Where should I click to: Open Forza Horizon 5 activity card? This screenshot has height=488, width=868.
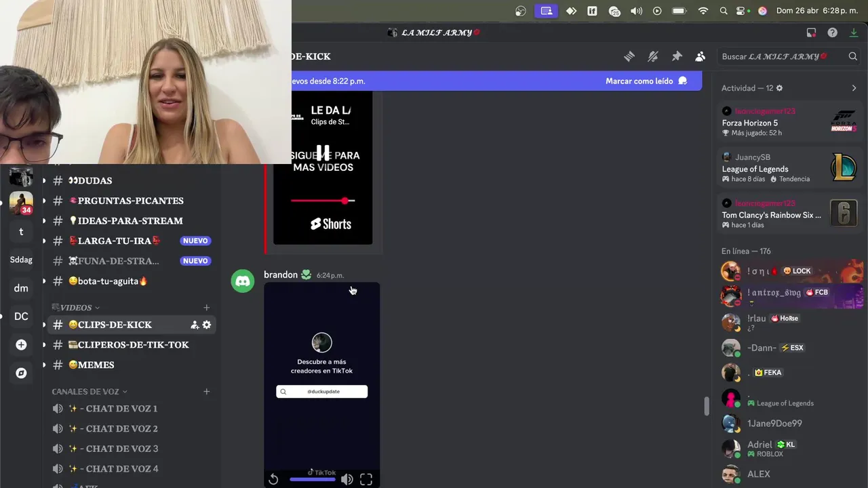[x=790, y=122]
